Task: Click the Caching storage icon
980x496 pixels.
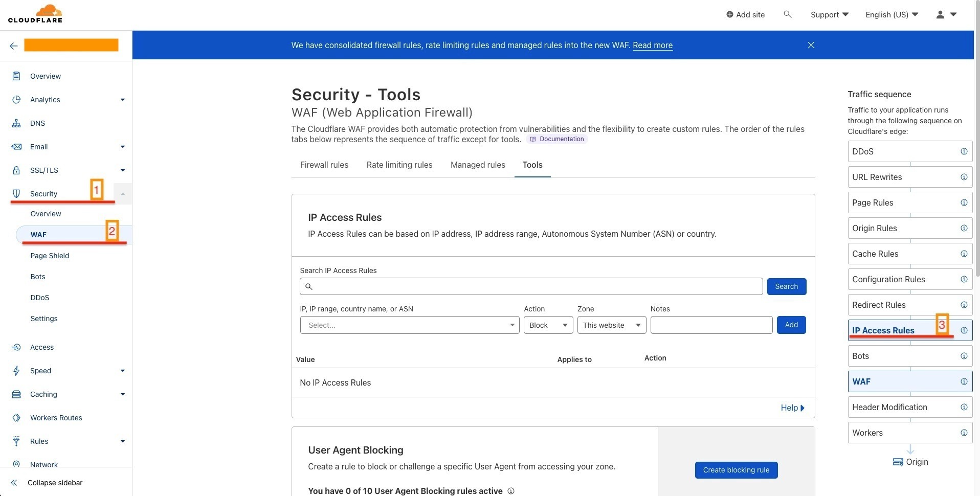Action: click(x=16, y=394)
